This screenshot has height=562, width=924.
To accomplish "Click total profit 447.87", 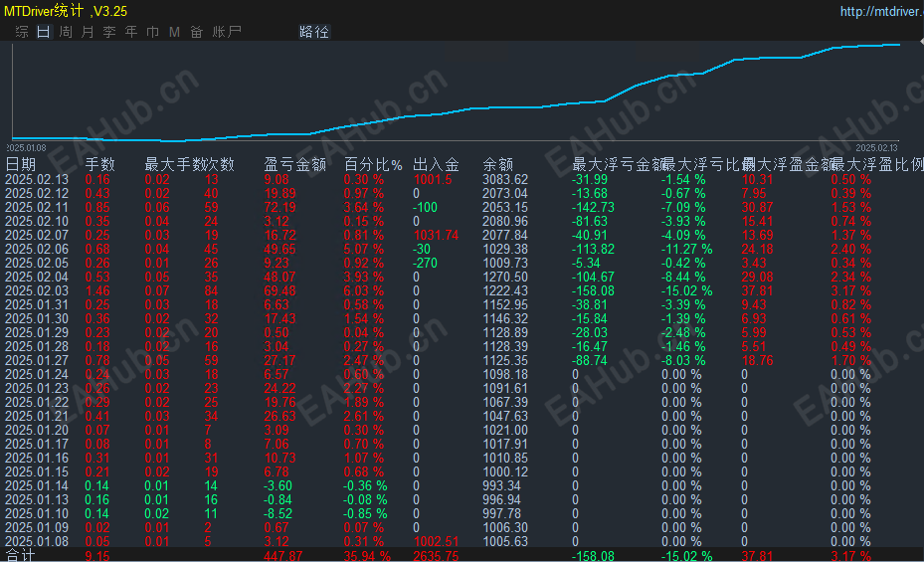I will (x=283, y=556).
